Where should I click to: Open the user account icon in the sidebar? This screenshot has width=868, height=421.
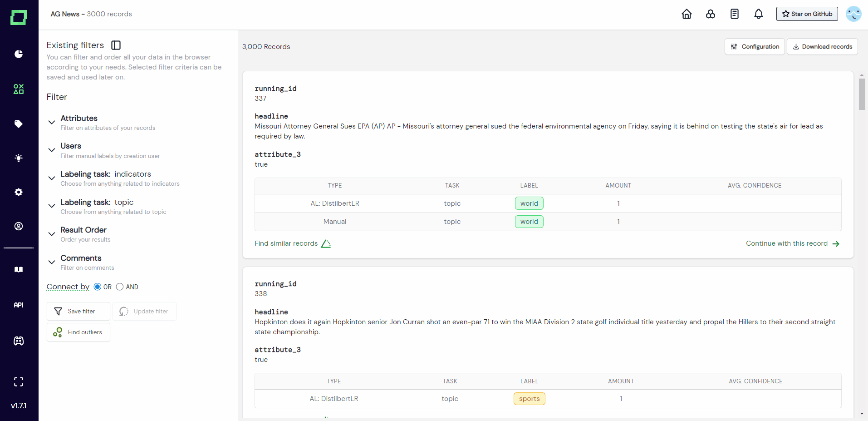(19, 226)
